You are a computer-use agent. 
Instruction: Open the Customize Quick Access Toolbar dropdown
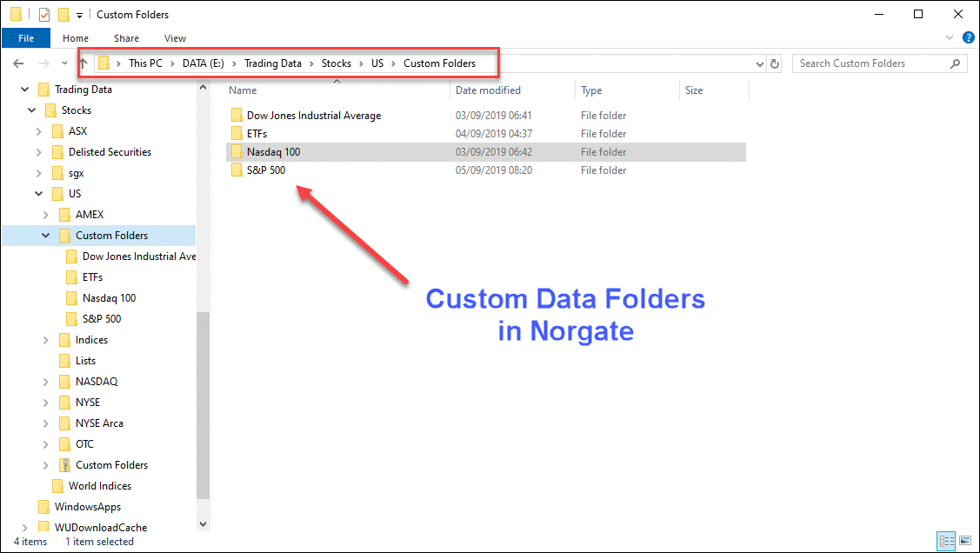click(79, 15)
